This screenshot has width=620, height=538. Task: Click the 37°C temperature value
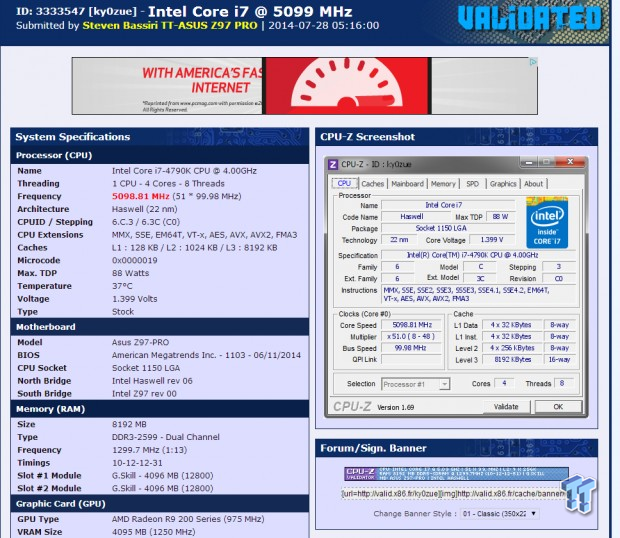tap(122, 286)
